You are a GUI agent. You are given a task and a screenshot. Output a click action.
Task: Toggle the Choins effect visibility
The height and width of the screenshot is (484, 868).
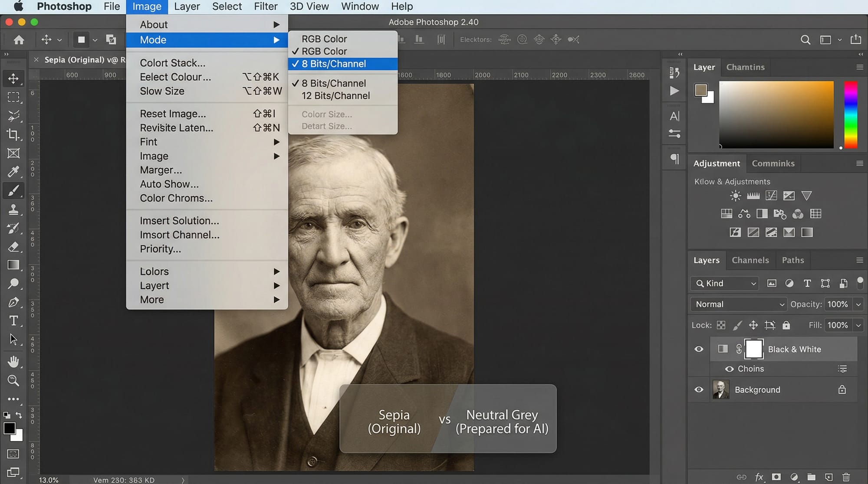pos(730,369)
